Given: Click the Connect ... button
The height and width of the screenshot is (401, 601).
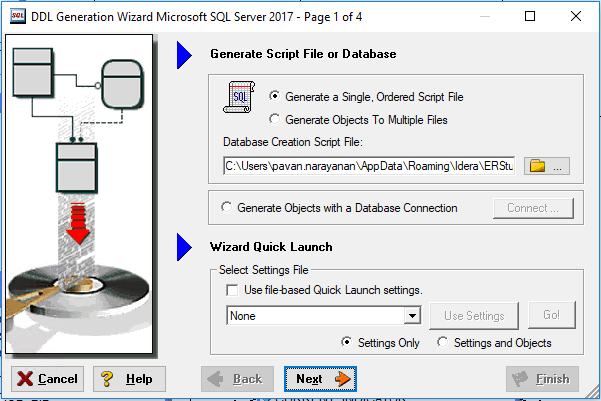Looking at the screenshot, I should [533, 208].
